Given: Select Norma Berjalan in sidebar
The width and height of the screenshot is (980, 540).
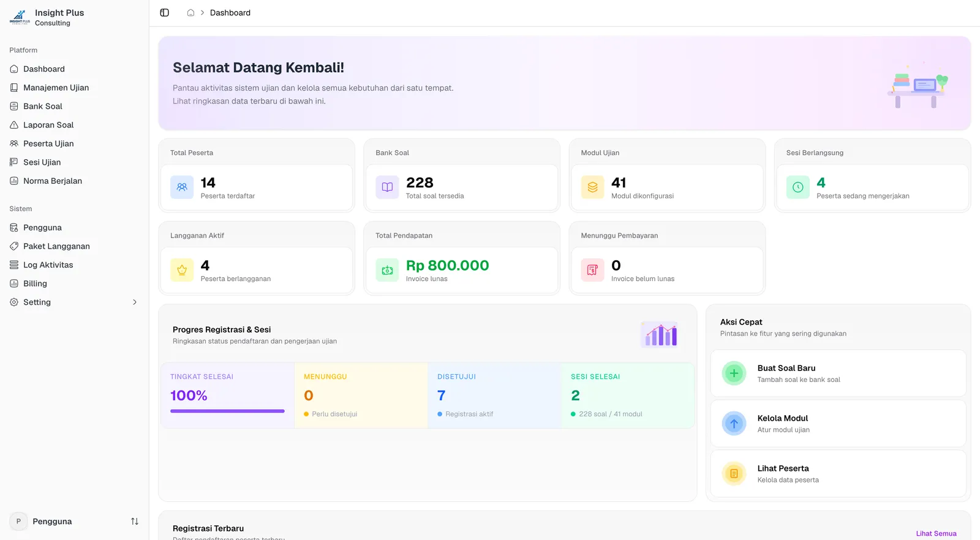Looking at the screenshot, I should point(74,181).
